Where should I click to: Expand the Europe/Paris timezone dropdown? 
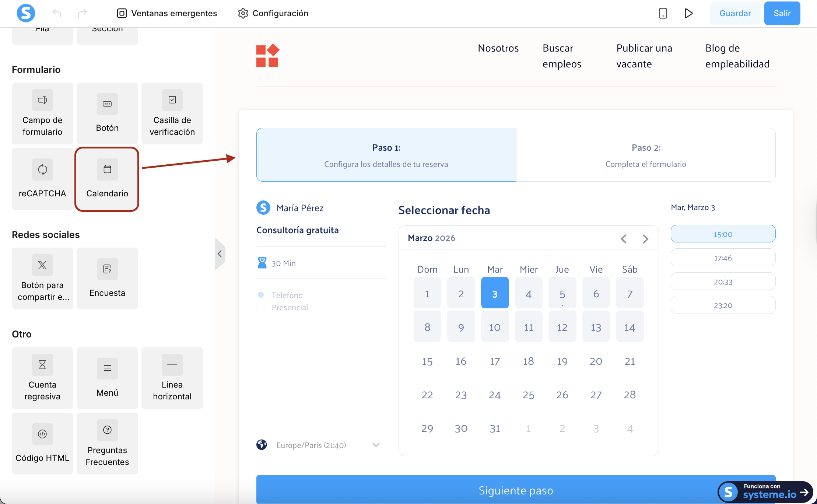(x=376, y=445)
